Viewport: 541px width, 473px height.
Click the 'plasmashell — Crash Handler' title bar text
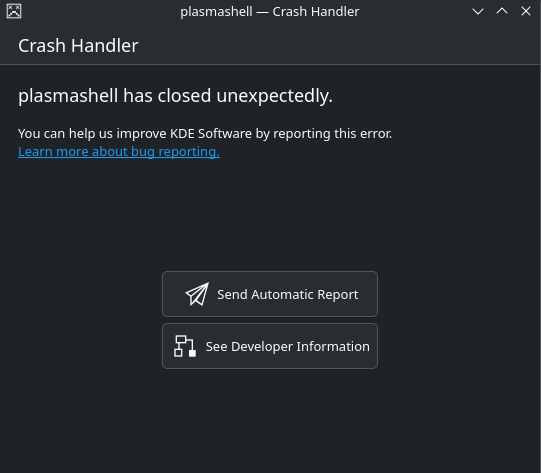(270, 12)
